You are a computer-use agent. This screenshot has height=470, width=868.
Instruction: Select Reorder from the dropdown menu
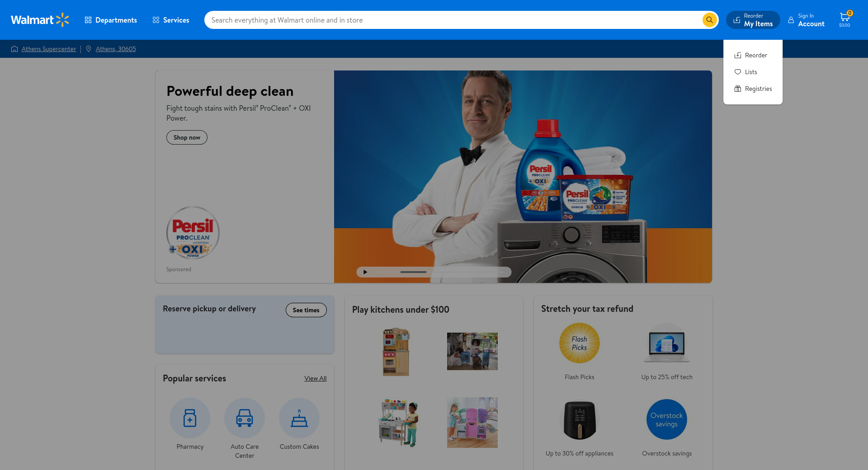point(751,55)
